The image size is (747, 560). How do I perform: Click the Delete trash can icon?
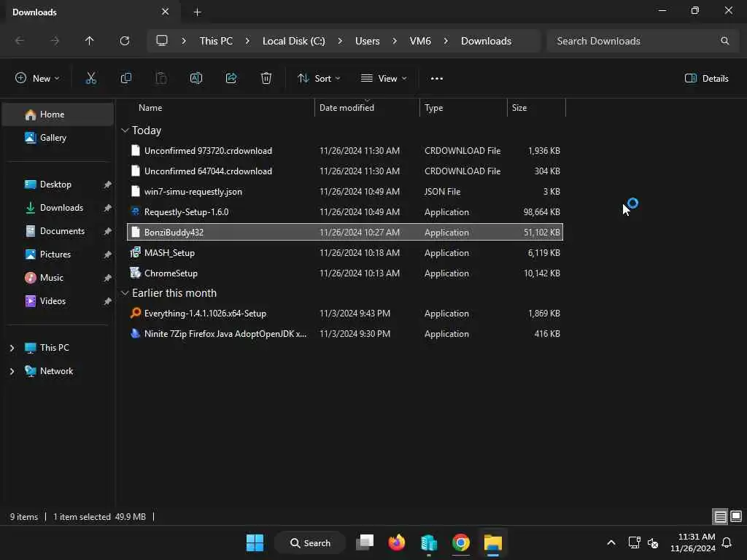(x=266, y=79)
